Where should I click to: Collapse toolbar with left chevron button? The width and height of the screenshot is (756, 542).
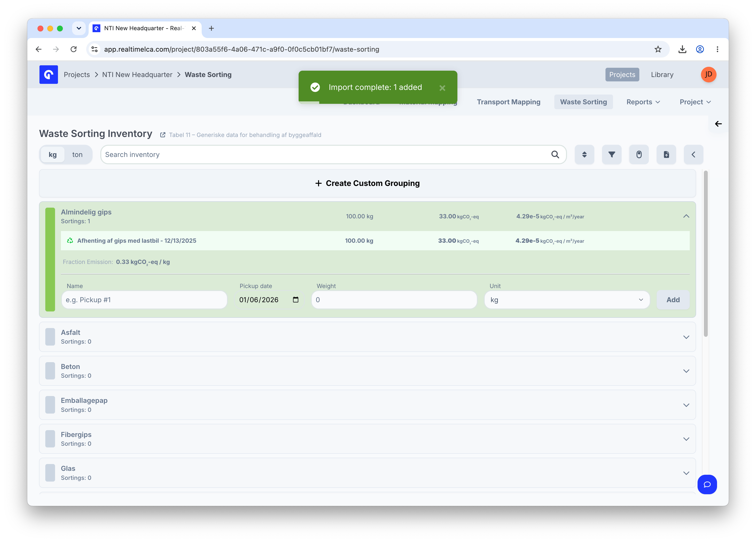693,155
